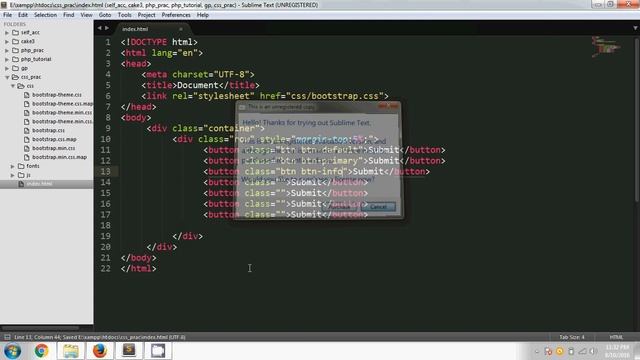Click Cancel in unregistered dialog
The height and width of the screenshot is (360, 640).
pyautogui.click(x=378, y=207)
